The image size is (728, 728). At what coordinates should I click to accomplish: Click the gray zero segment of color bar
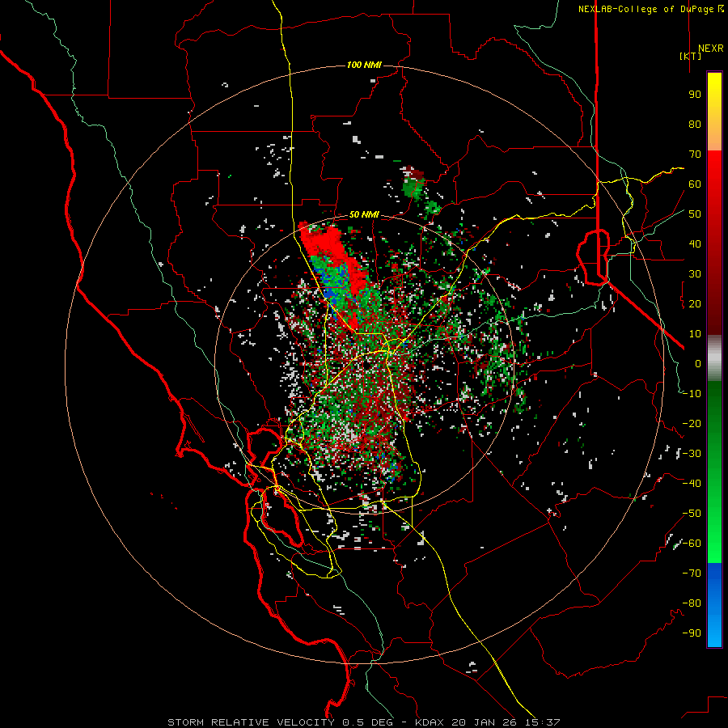(x=714, y=358)
